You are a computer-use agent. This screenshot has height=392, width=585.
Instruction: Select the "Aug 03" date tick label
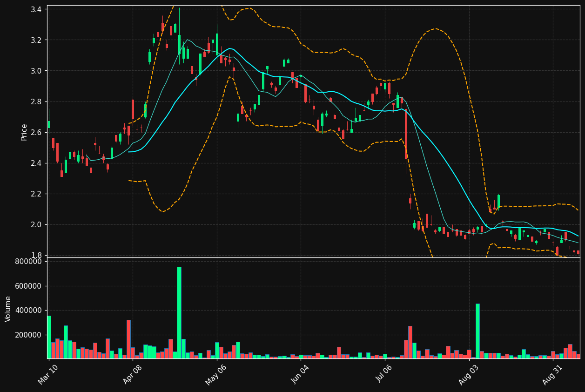pyautogui.click(x=469, y=375)
